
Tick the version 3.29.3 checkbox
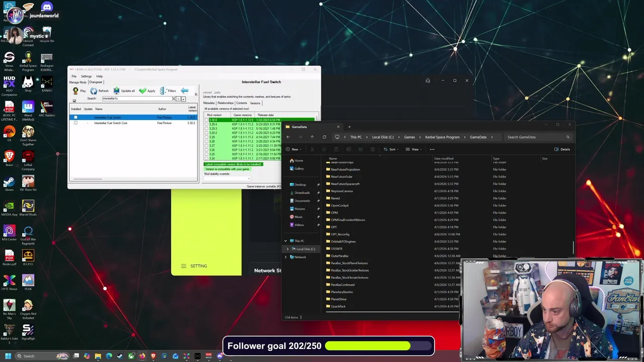point(207,129)
